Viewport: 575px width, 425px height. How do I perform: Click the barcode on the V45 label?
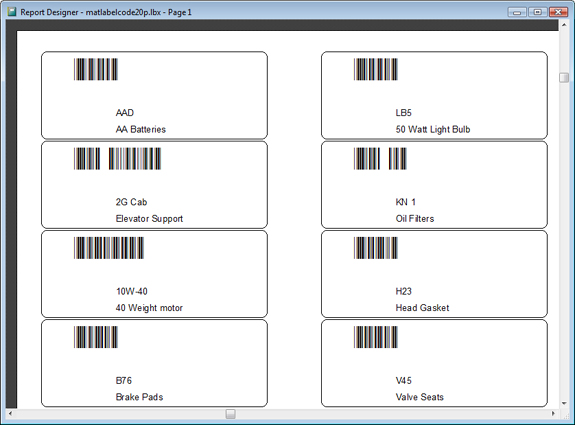376,337
